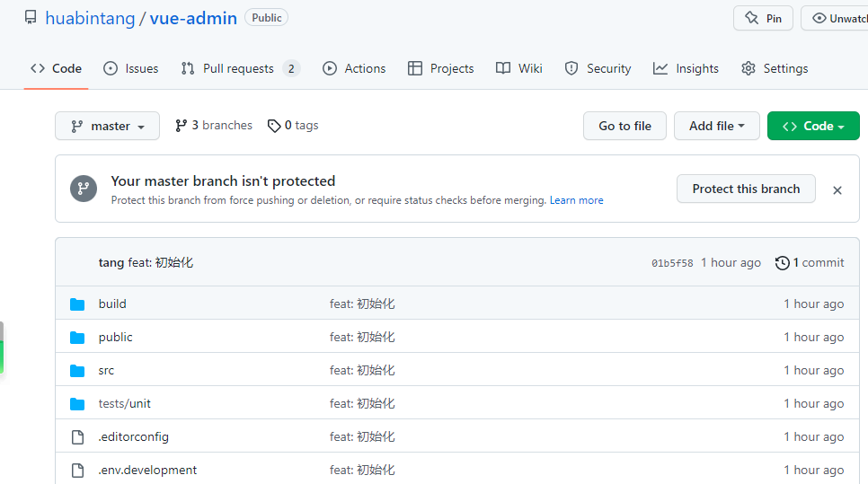Click the round branch icon in protection banner
This screenshot has width=868, height=484.
tap(84, 189)
